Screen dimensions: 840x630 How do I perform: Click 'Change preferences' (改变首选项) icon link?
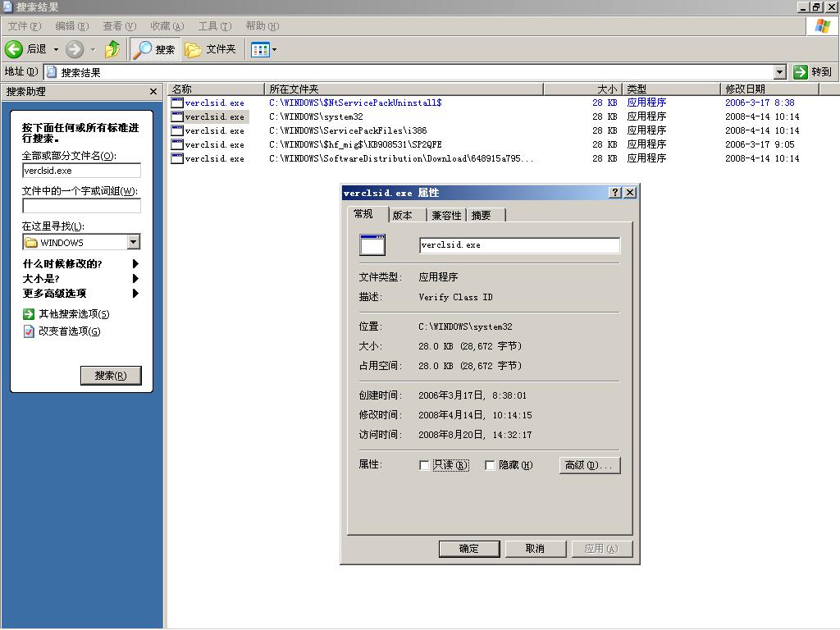(30, 331)
